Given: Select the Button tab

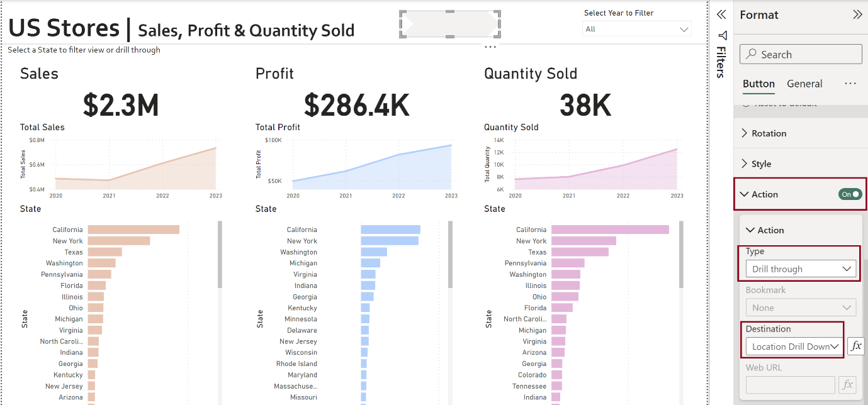Looking at the screenshot, I should 758,84.
